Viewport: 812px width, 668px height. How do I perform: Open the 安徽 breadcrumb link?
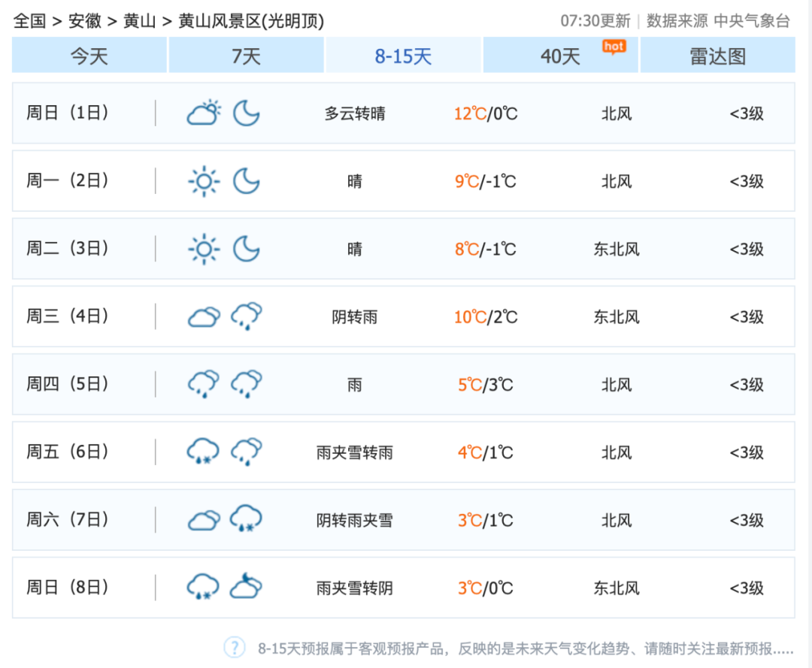point(85,21)
